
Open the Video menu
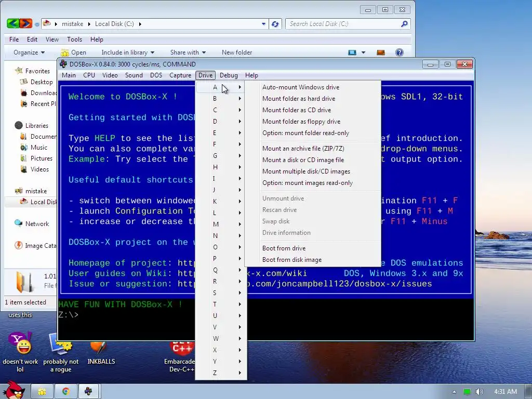pyautogui.click(x=110, y=75)
